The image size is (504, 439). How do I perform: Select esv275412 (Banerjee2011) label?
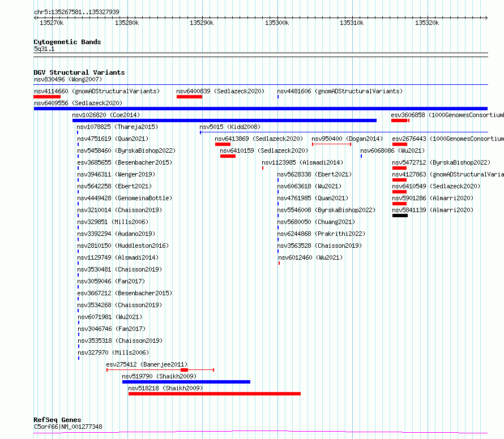147,364
